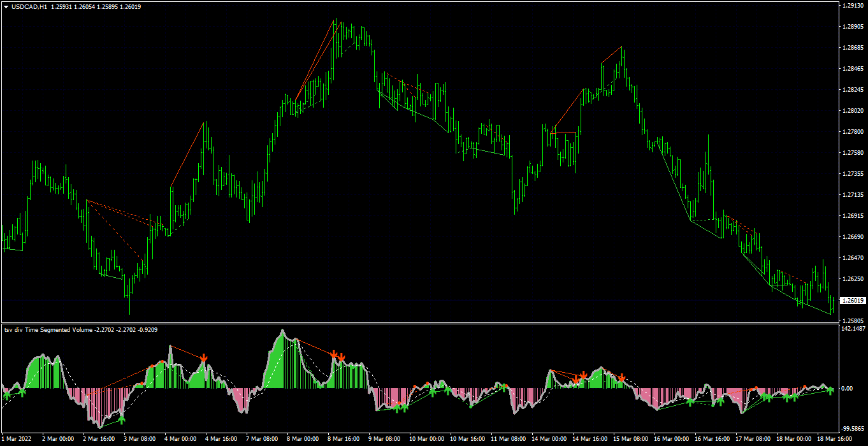Select the 0.00 level on indicator scale

848,388
